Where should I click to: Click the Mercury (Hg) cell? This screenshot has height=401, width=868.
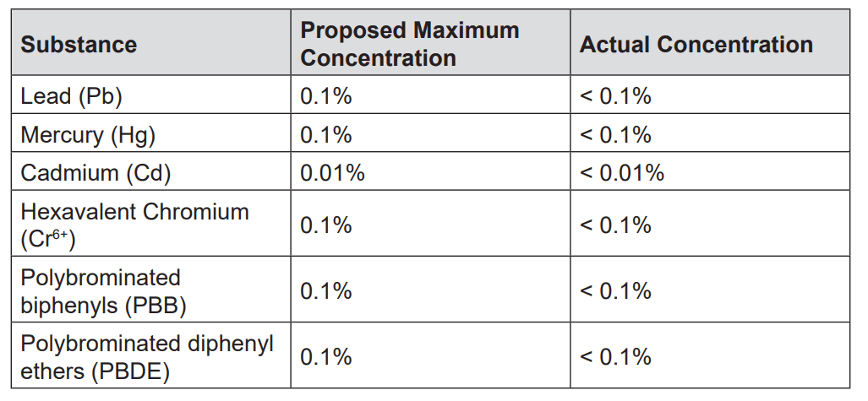(x=88, y=135)
